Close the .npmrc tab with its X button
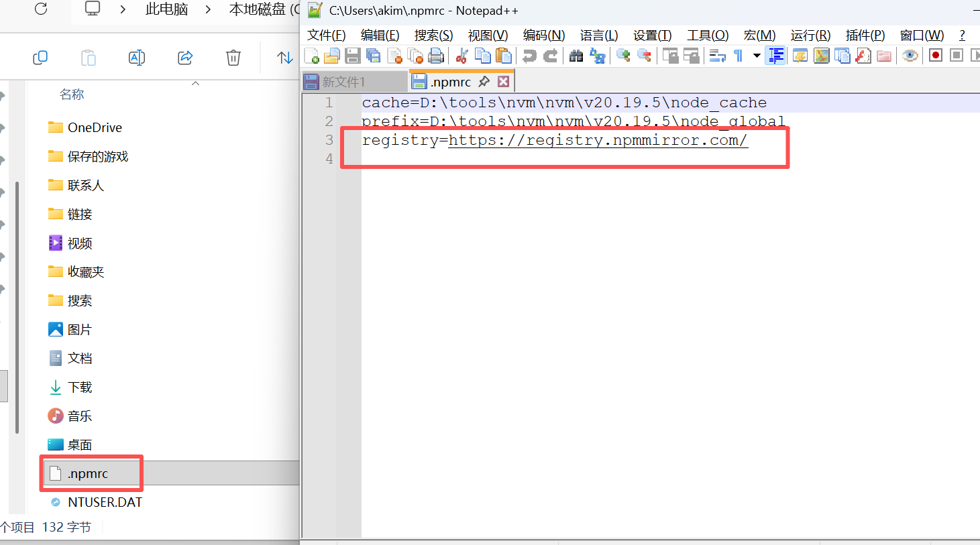Screen dimensions: 980x545 [x=503, y=82]
